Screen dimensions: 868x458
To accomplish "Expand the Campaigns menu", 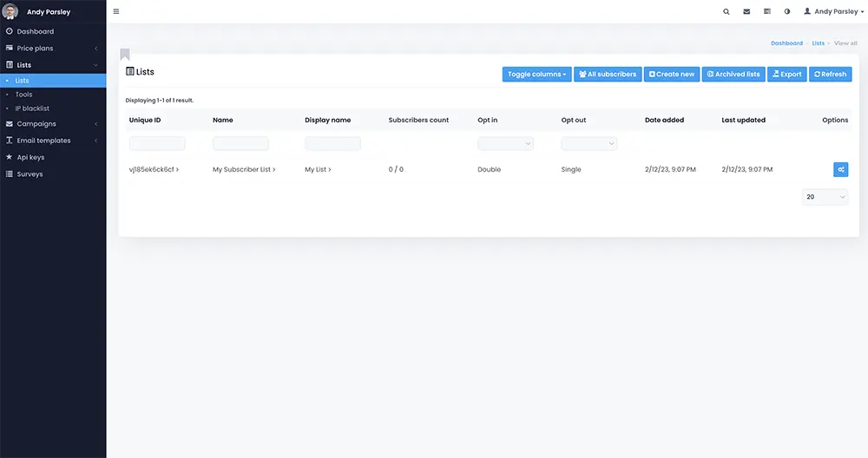I will coord(53,124).
